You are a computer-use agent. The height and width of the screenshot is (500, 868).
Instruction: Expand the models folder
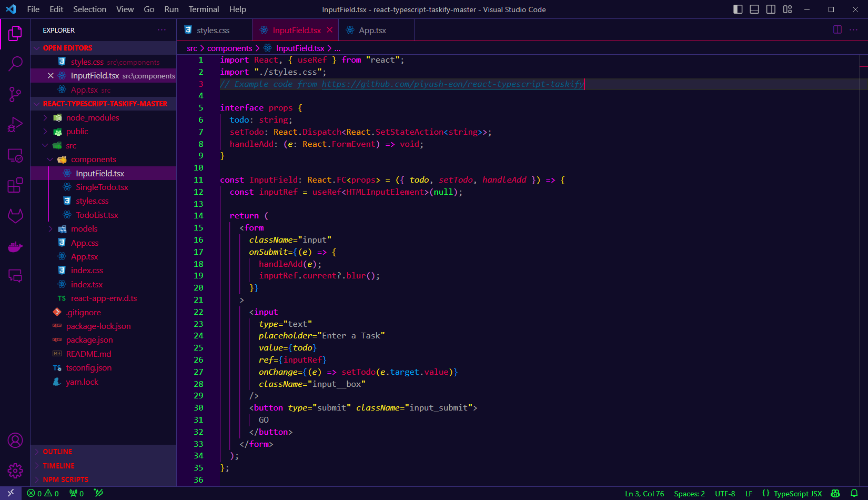pos(51,228)
